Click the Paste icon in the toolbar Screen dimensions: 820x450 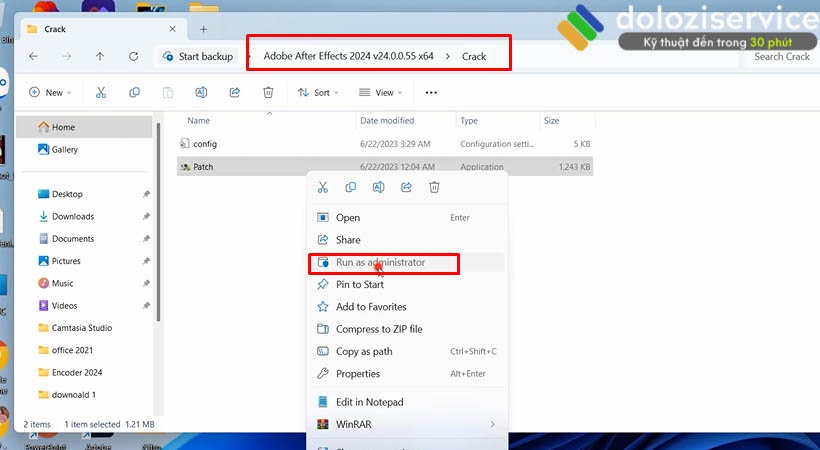tap(168, 93)
